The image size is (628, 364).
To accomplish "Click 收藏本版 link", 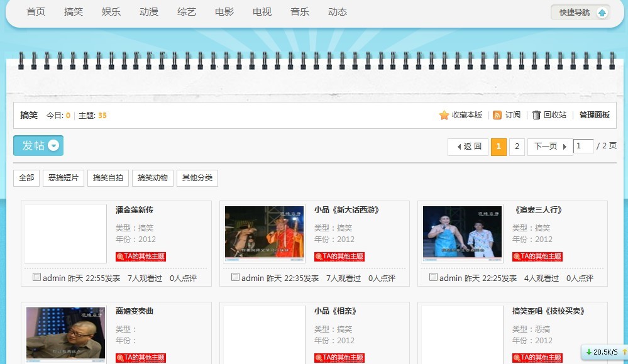I will click(x=467, y=115).
